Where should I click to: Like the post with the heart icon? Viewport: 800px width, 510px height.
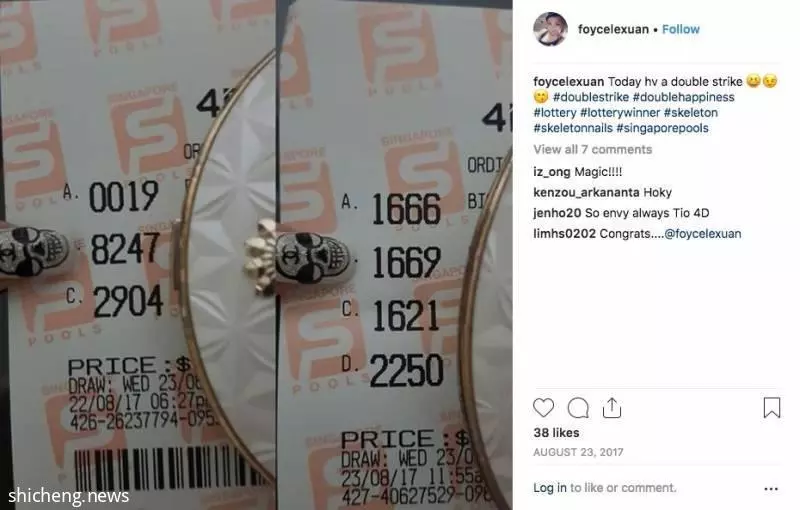[x=543, y=408]
